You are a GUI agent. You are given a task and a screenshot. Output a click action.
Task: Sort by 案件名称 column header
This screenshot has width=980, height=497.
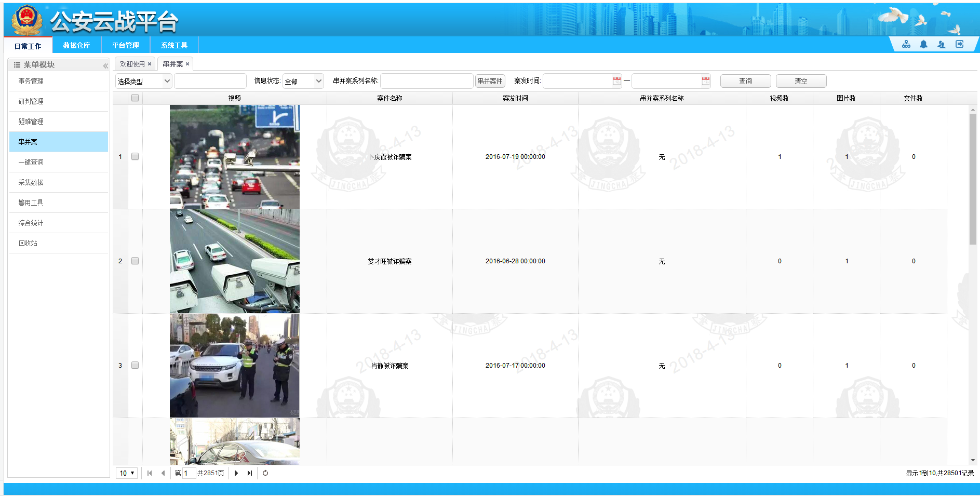pyautogui.click(x=390, y=98)
